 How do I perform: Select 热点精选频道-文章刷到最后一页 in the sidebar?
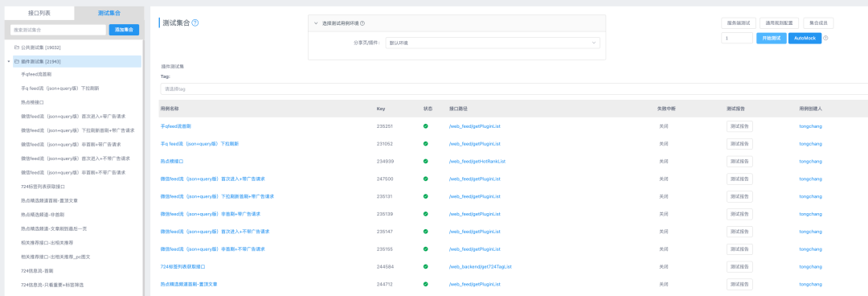(55, 229)
